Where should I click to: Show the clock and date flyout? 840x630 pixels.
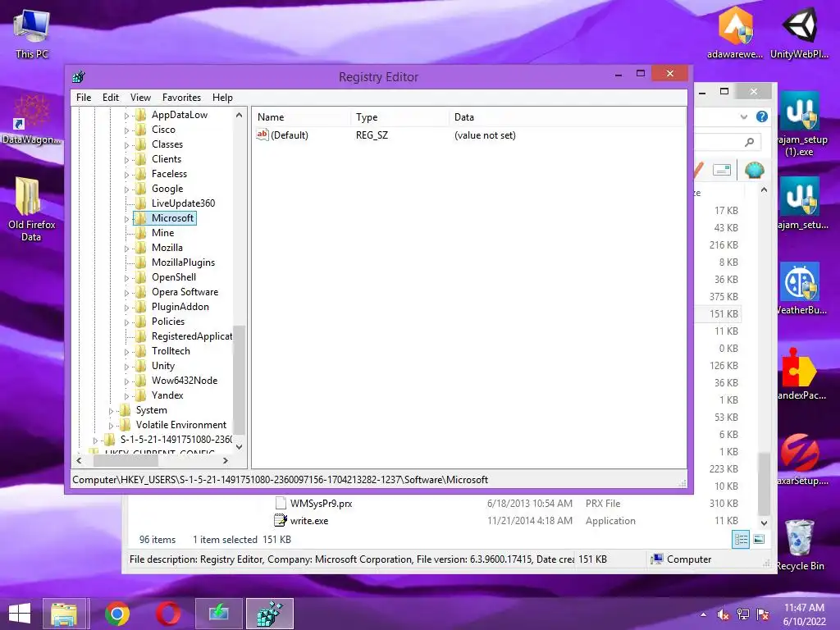click(804, 614)
